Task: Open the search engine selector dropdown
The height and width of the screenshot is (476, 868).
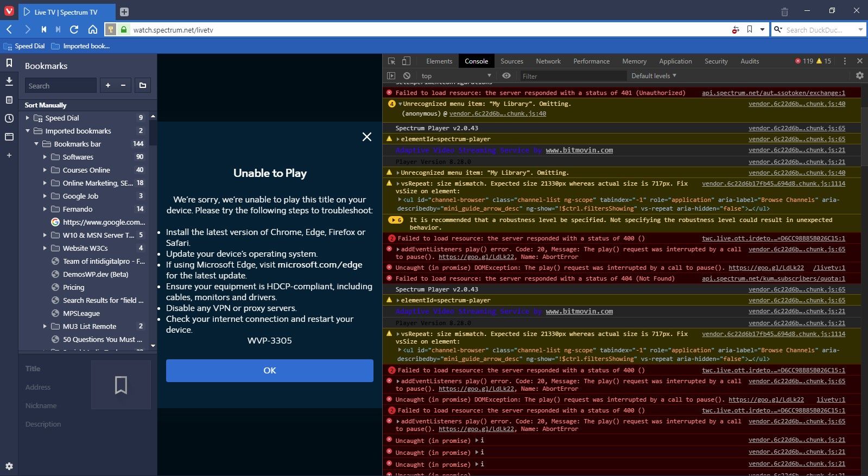Action: point(778,29)
